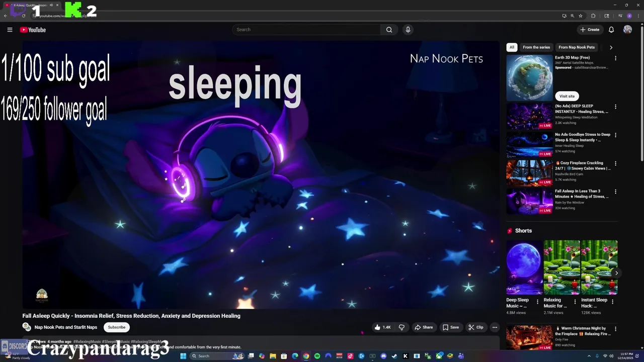This screenshot has width=644, height=362.
Task: Open the YouTube account avatar menu
Action: click(x=627, y=30)
